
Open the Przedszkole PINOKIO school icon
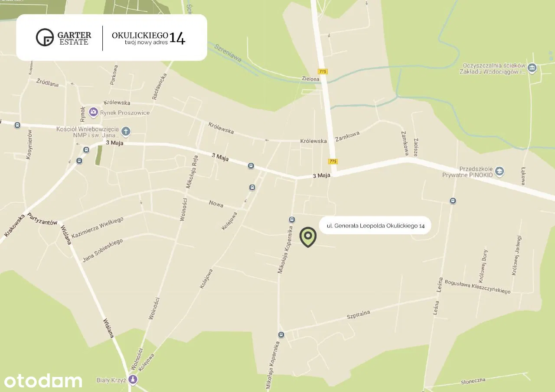(x=499, y=172)
